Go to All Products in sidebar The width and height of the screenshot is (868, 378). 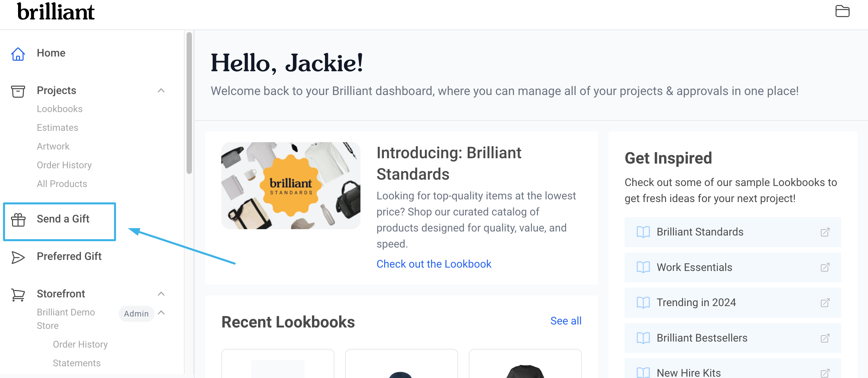pos(62,184)
